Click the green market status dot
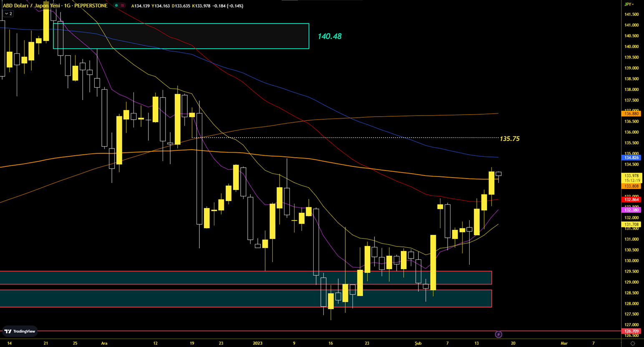 (x=116, y=6)
